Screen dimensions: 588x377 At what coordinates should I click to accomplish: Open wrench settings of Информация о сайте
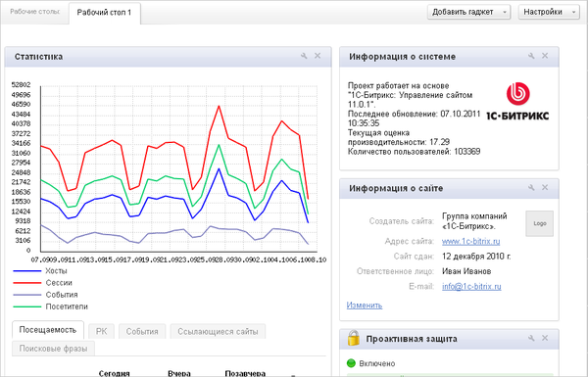(x=531, y=187)
